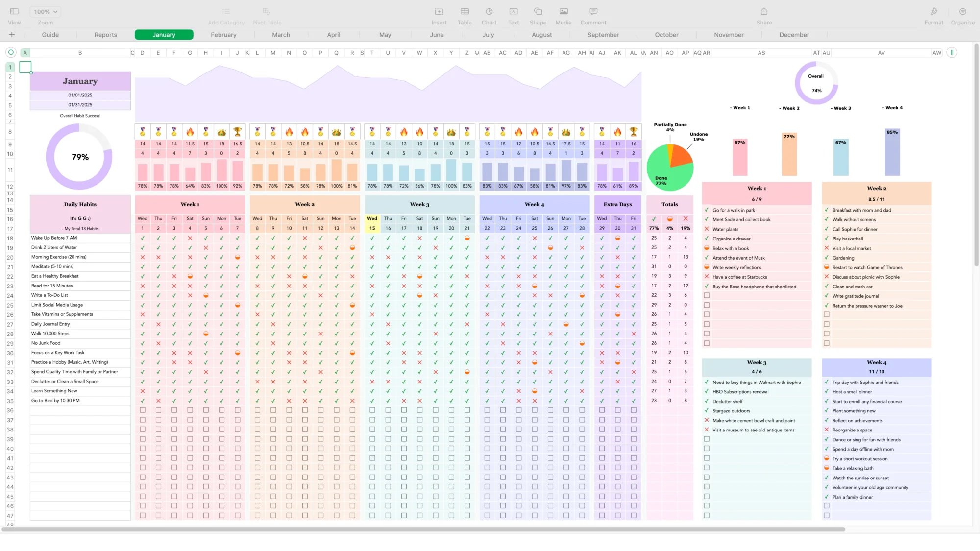Open the Organize panel icon
This screenshot has width=980, height=551.
(x=963, y=11)
